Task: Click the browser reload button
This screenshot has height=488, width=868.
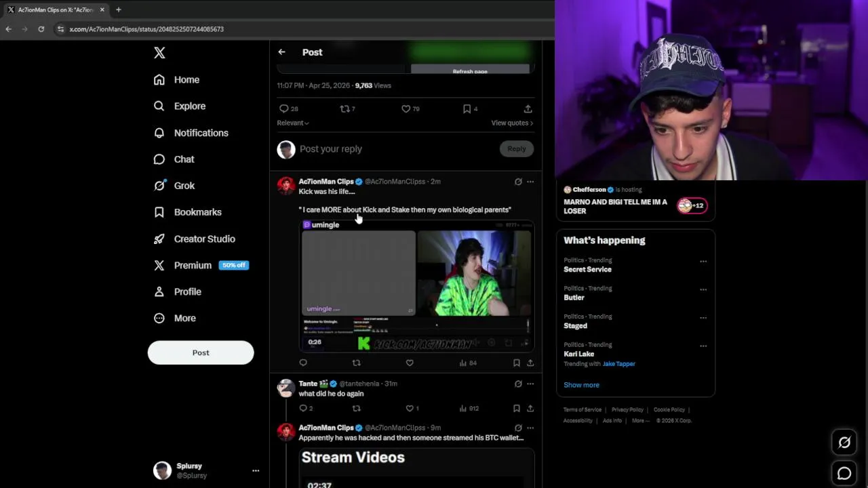Action: 41,29
